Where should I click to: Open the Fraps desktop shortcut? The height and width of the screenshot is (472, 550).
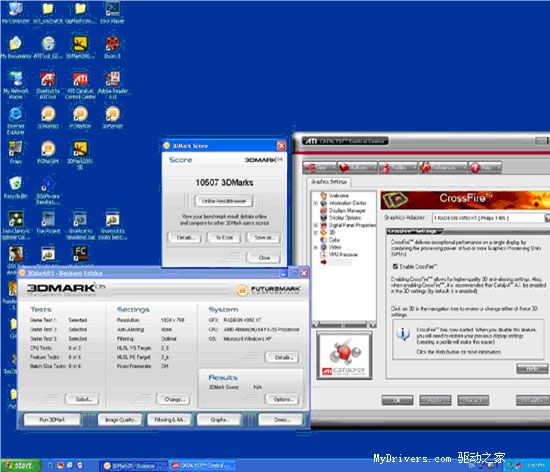(15, 153)
